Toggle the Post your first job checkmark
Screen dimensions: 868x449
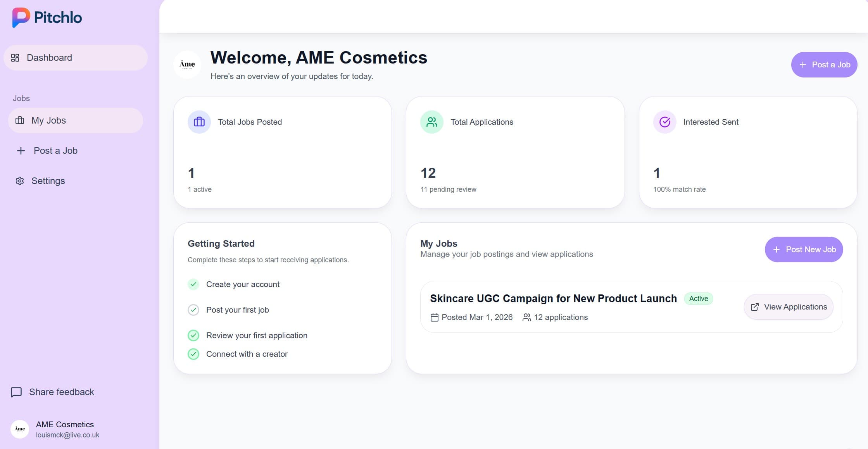coord(193,310)
